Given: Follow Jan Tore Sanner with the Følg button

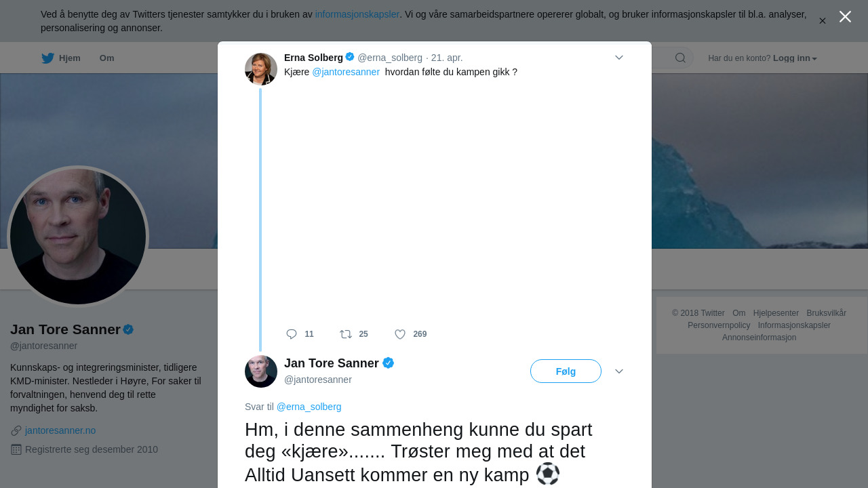Looking at the screenshot, I should [x=566, y=371].
